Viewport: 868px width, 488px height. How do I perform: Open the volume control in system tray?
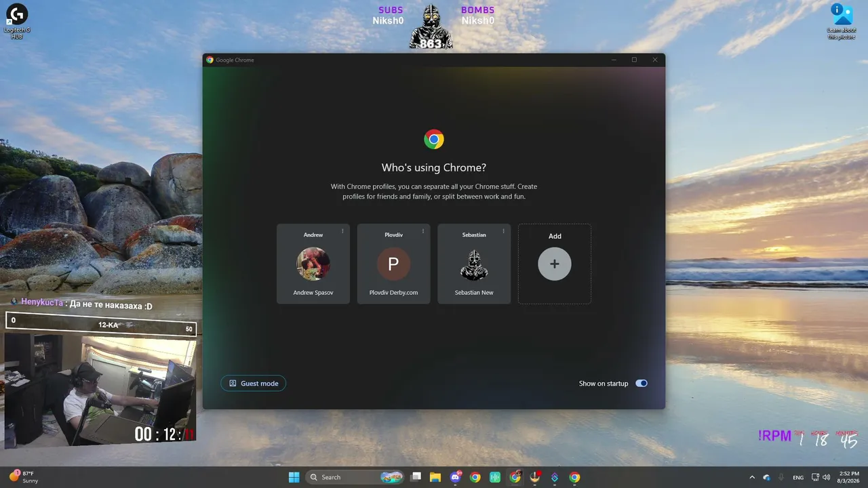(826, 477)
